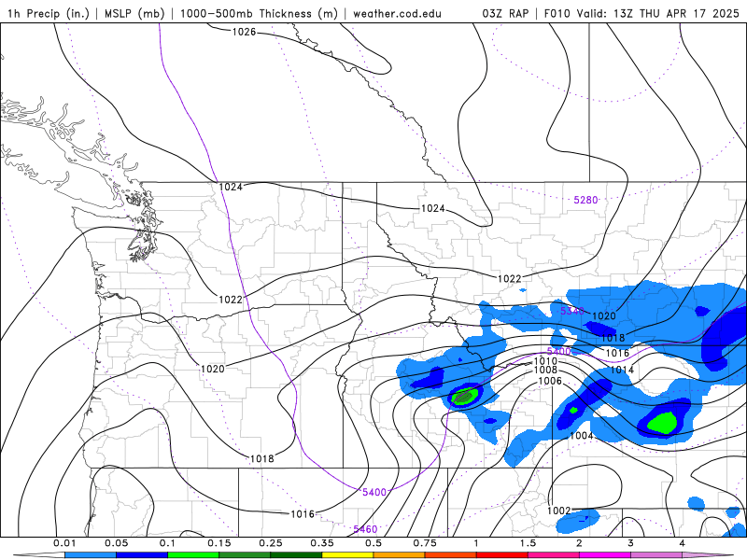
Task: Click the 0.35 legend value
Action: click(322, 543)
